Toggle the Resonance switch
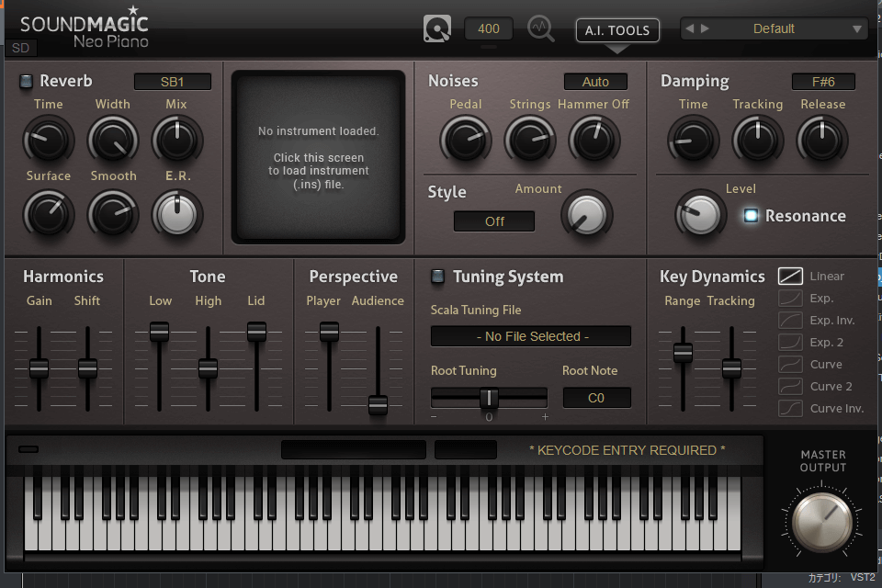Screen dimensions: 882x588 [751, 216]
